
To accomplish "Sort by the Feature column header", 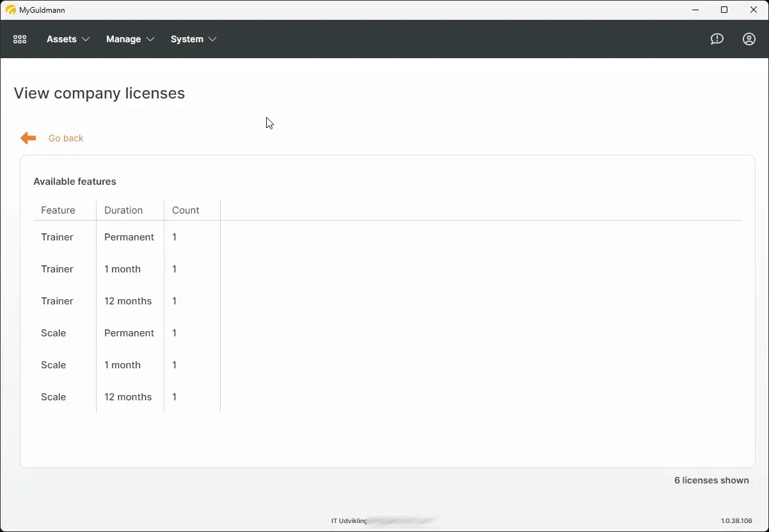I will (58, 210).
